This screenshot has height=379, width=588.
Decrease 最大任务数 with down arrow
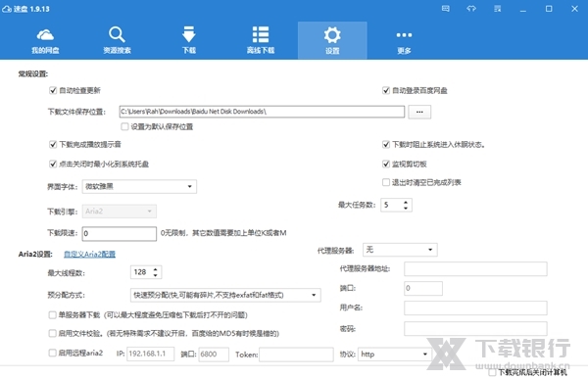(406, 208)
